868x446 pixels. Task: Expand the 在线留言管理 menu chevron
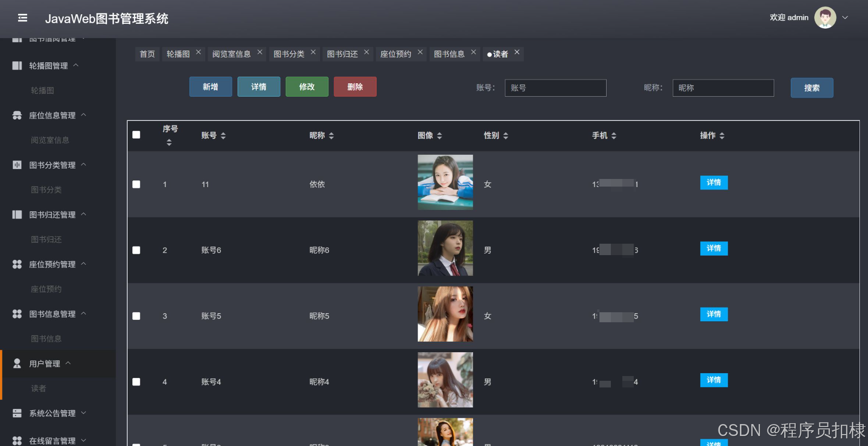(x=84, y=440)
